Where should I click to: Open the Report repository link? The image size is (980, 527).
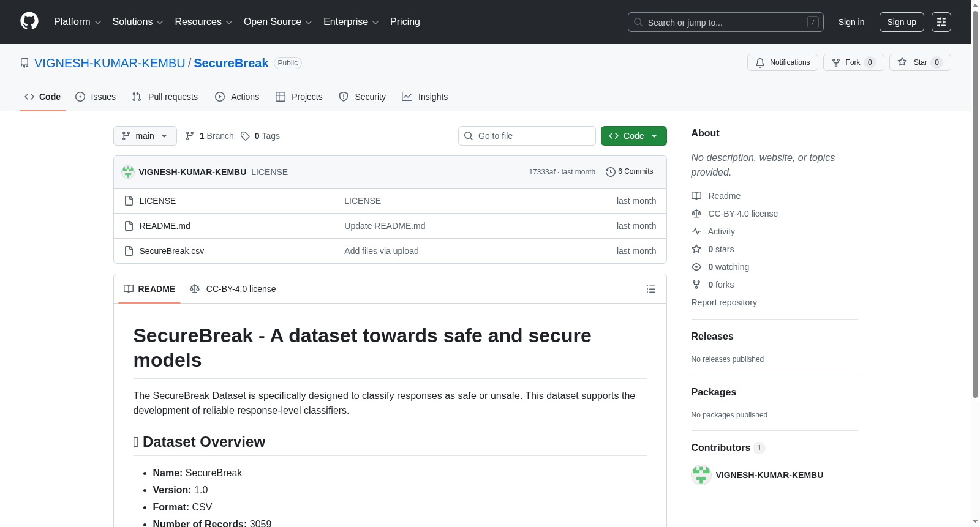point(724,302)
